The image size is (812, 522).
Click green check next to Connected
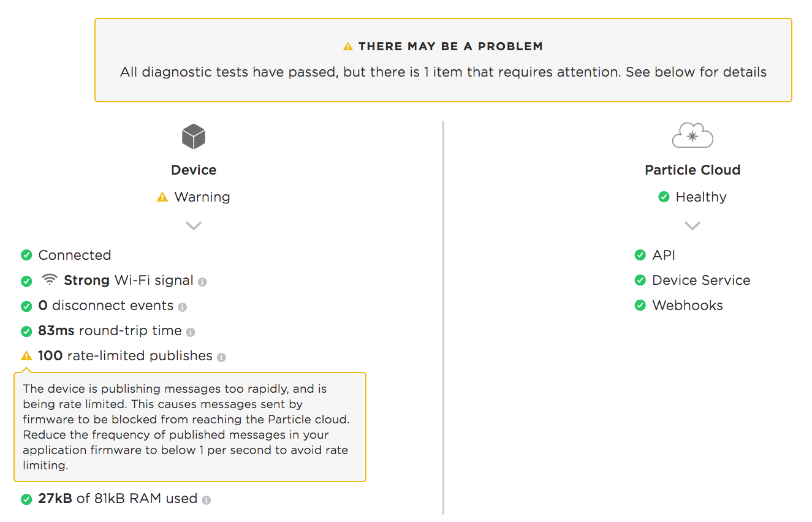[26, 255]
